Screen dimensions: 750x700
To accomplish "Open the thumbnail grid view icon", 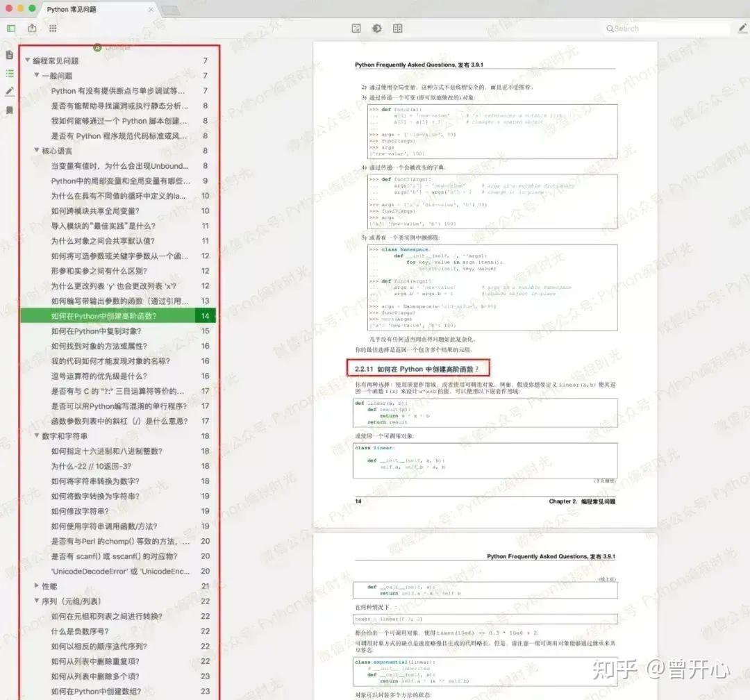I will (53, 28).
